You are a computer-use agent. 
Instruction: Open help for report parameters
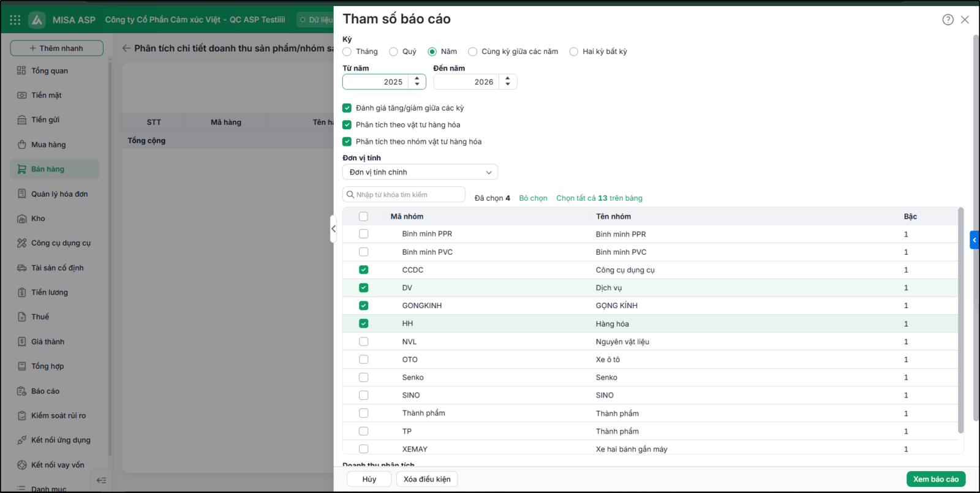click(x=948, y=20)
